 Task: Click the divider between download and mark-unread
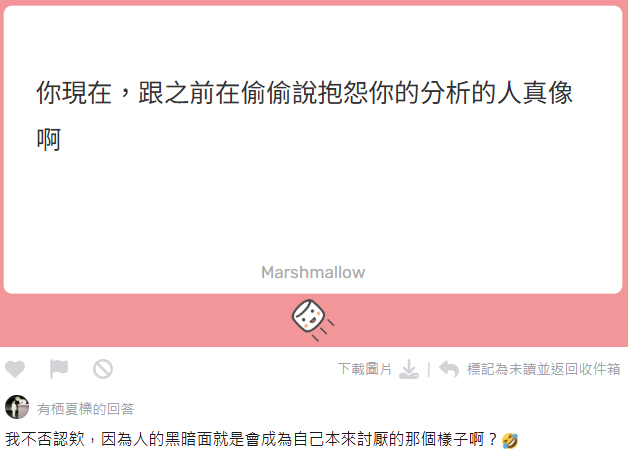pyautogui.click(x=429, y=369)
